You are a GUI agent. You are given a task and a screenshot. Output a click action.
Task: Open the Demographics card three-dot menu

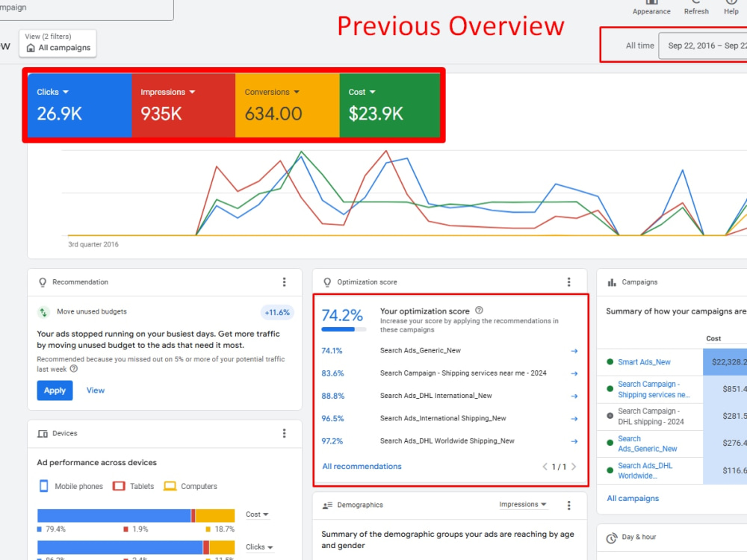point(568,505)
